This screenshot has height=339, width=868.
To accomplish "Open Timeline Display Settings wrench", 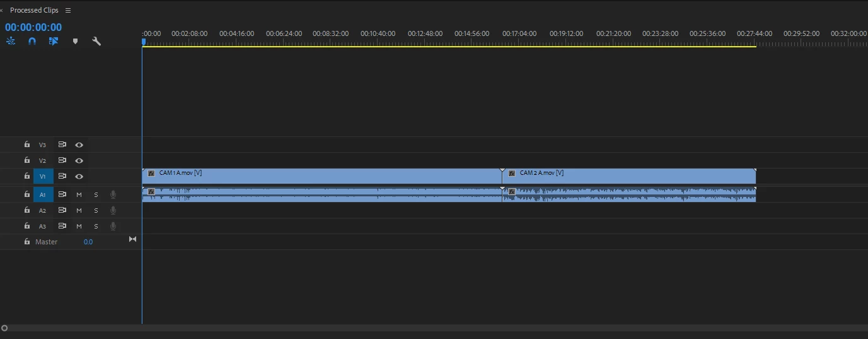I will pos(96,41).
